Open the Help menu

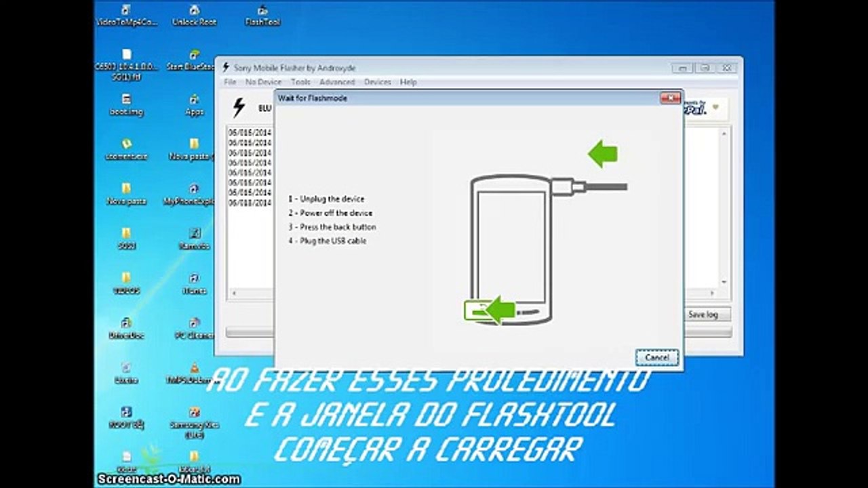coord(408,82)
